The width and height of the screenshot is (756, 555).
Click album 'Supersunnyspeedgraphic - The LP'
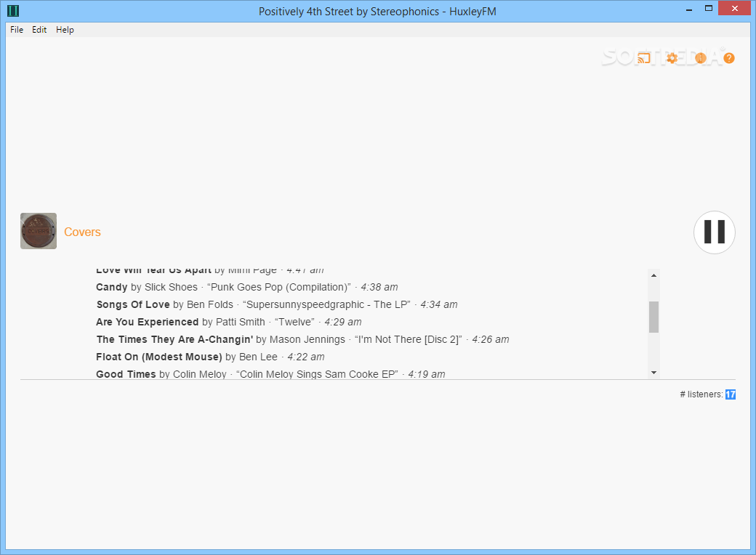click(x=327, y=304)
